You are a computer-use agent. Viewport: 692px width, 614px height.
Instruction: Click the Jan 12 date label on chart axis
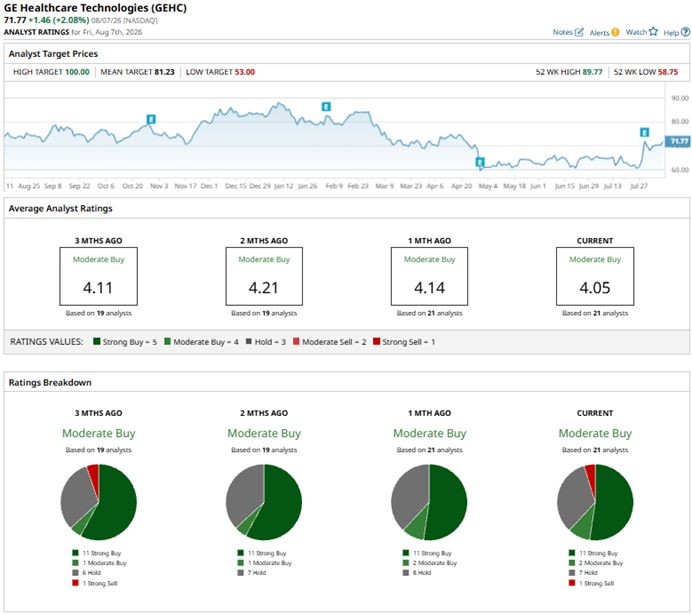[283, 186]
